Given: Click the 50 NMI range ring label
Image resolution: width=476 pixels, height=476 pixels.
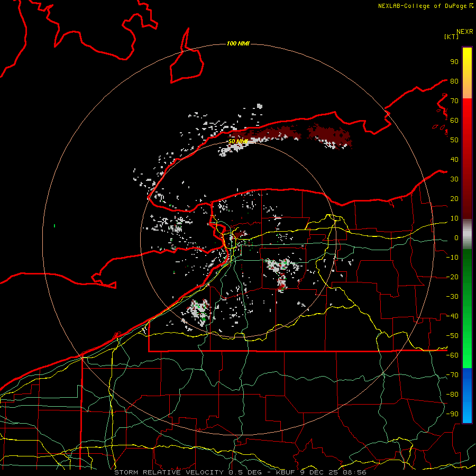Looking at the screenshot, I should coord(238,141).
